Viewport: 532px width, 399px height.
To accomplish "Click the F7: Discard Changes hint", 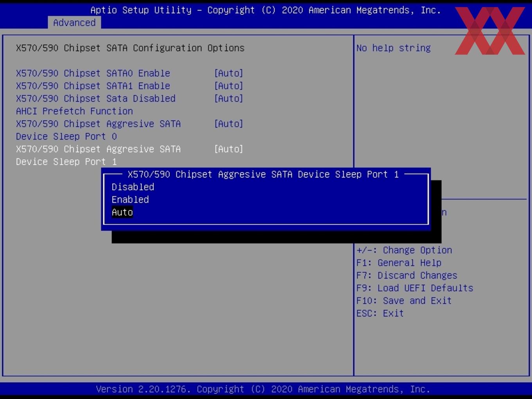I will (407, 275).
